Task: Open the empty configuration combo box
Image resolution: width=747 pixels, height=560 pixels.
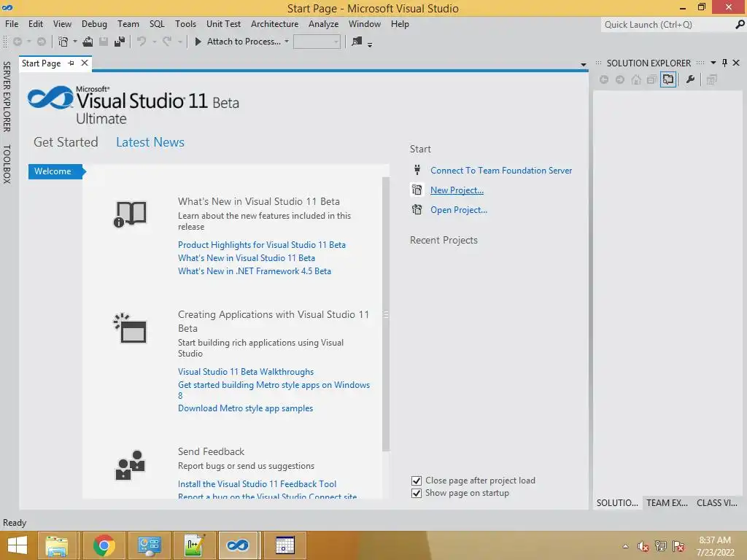Action: pyautogui.click(x=317, y=42)
